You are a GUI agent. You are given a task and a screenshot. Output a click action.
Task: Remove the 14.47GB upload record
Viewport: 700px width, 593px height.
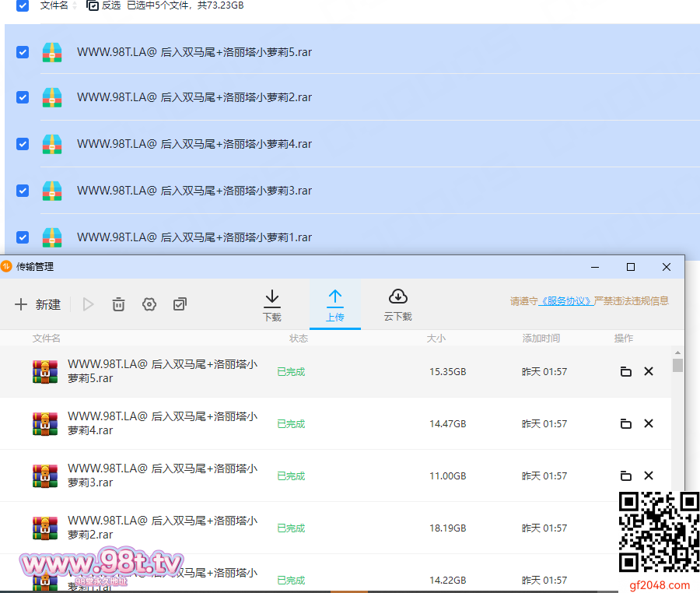[649, 424]
